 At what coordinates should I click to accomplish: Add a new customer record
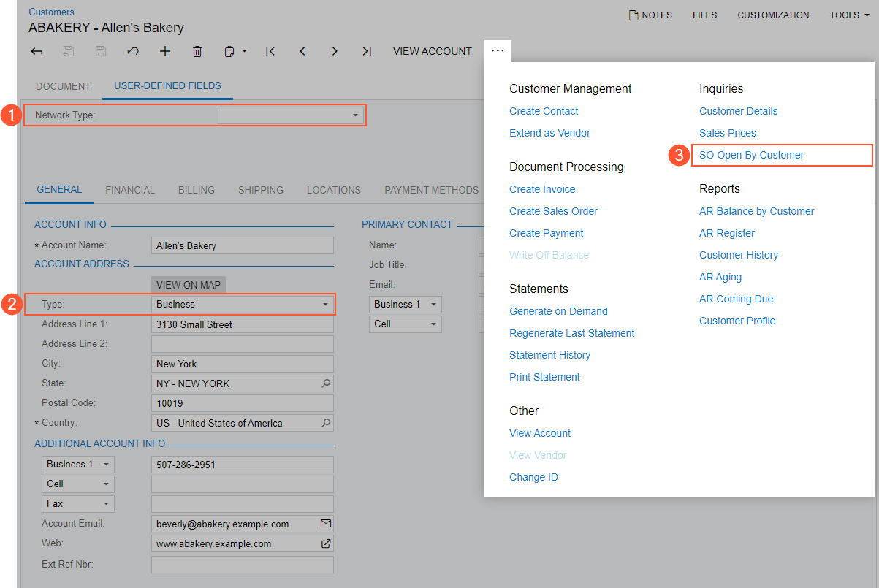[164, 51]
